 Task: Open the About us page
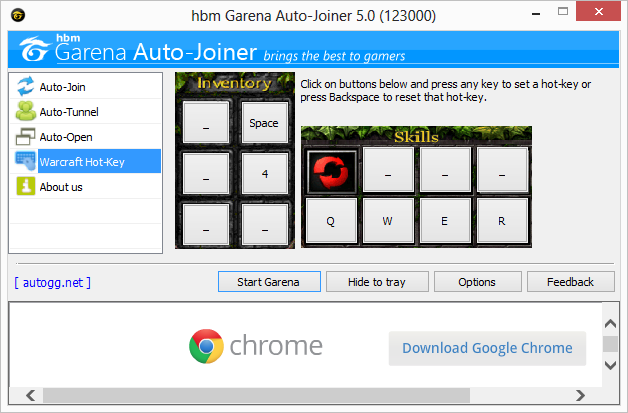(85, 186)
